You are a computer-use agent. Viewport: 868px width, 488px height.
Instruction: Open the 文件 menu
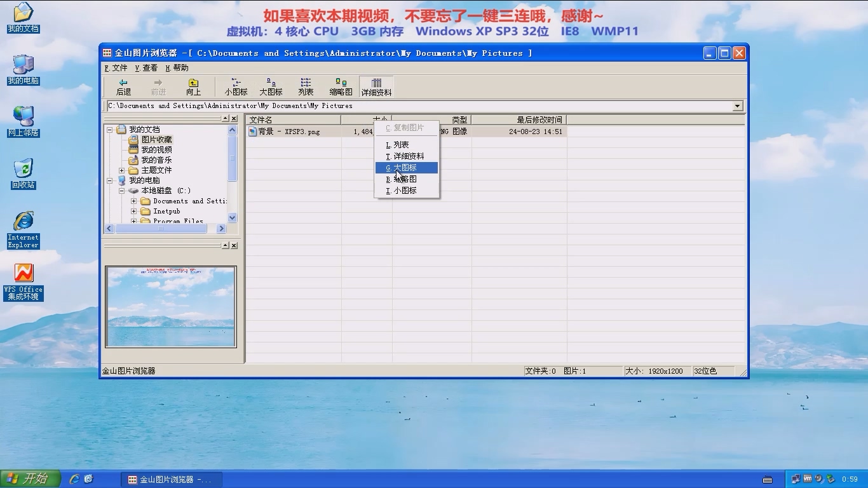pos(116,68)
